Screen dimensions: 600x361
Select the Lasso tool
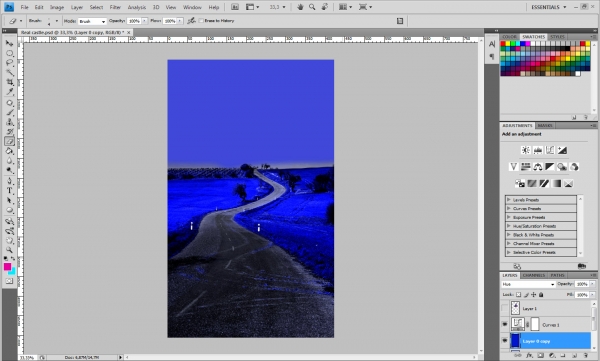tap(9, 63)
